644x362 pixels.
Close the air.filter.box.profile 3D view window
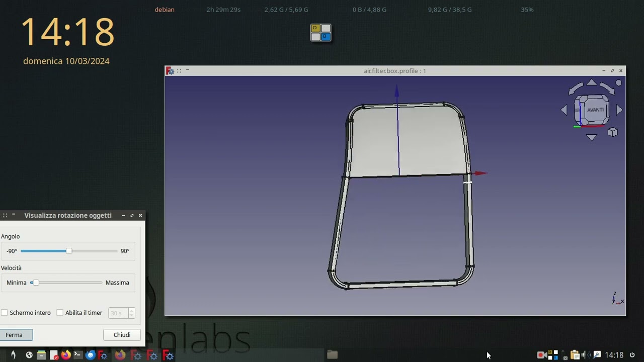tap(621, 71)
